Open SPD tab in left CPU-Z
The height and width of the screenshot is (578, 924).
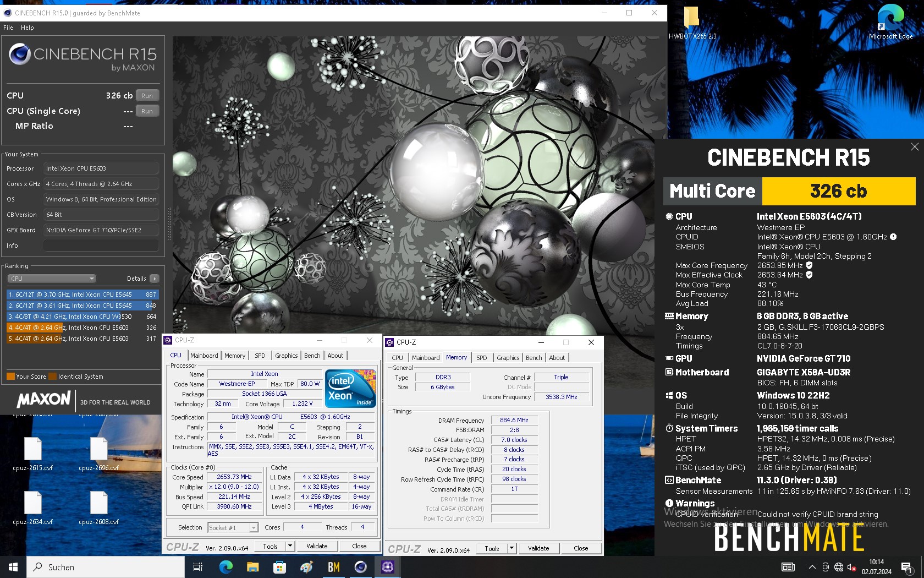tap(260, 356)
